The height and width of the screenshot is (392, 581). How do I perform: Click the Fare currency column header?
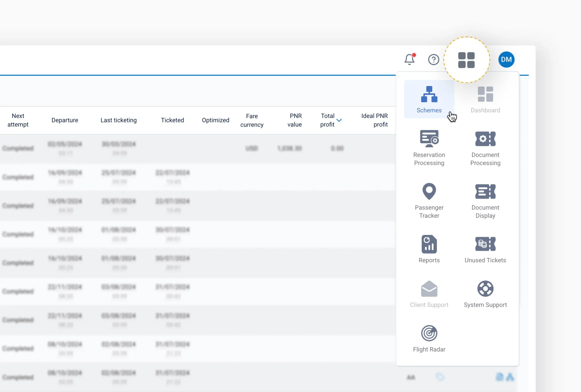[x=252, y=120]
